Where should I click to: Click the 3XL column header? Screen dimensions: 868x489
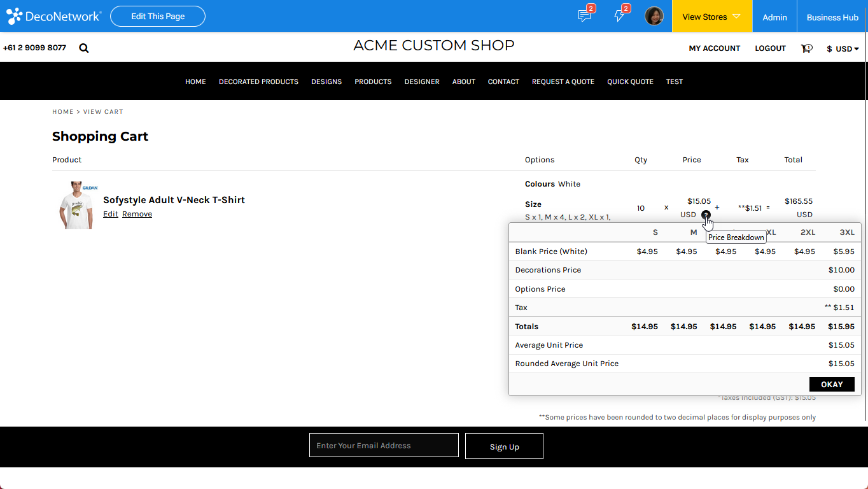coord(847,232)
